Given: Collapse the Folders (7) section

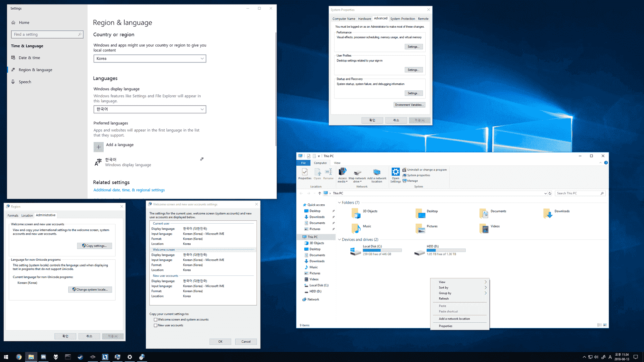Looking at the screenshot, I should pyautogui.click(x=339, y=203).
